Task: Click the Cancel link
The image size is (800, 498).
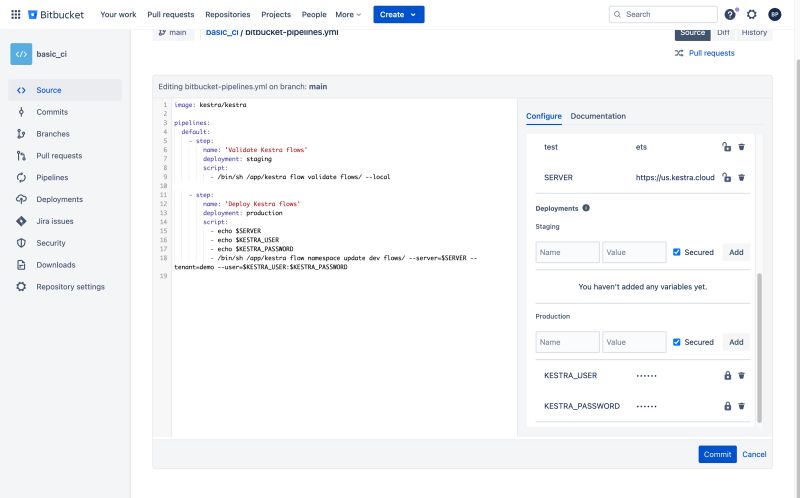Action: (x=754, y=454)
